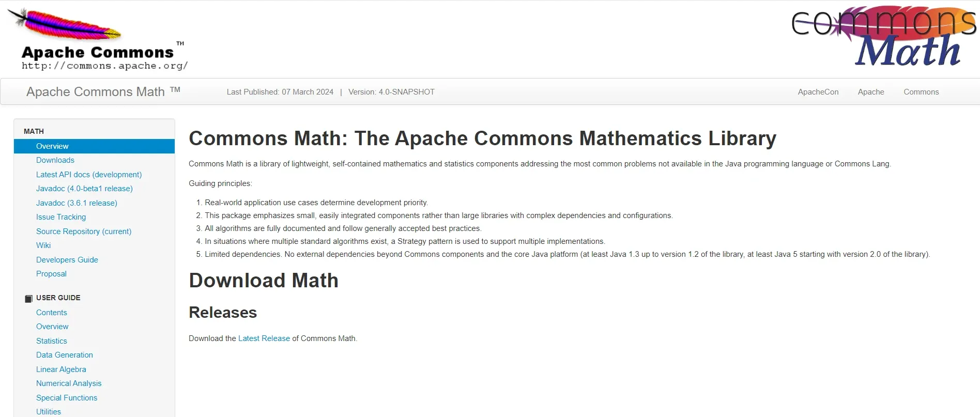Visit the Issue Tracking page

pyautogui.click(x=61, y=217)
